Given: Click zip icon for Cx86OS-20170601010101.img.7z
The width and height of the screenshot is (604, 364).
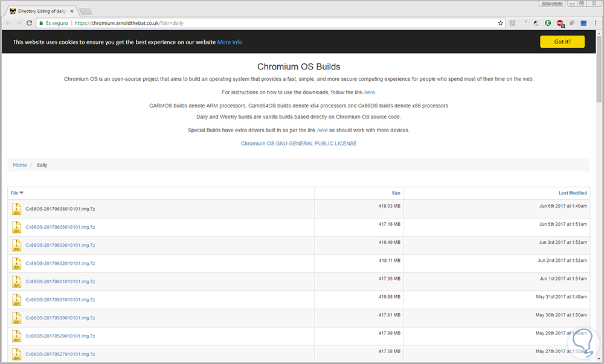Looking at the screenshot, I should 16,282.
